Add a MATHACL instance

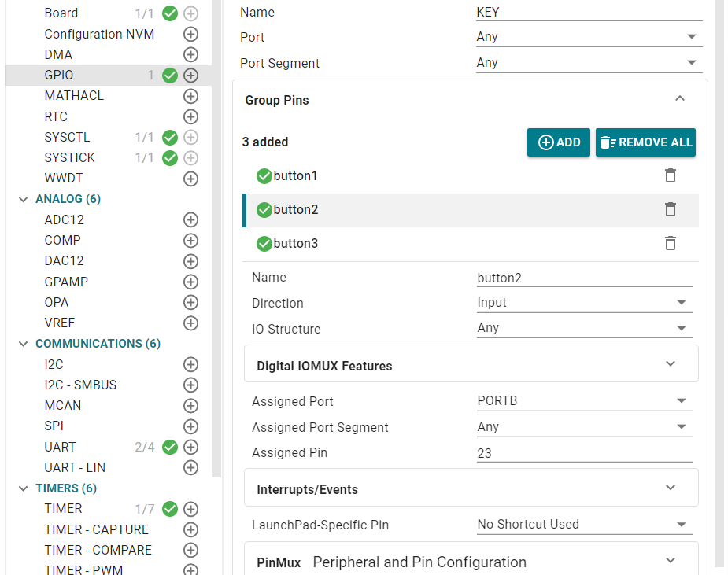tap(190, 96)
